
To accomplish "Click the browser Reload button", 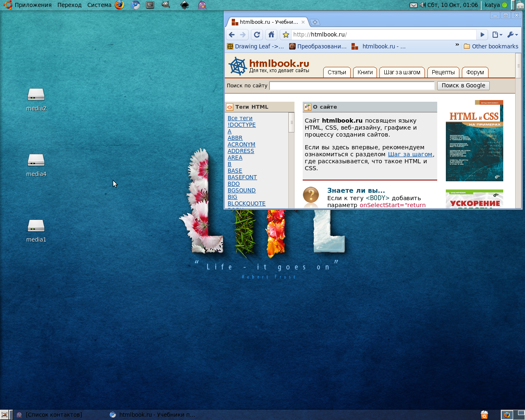I will 257,35.
